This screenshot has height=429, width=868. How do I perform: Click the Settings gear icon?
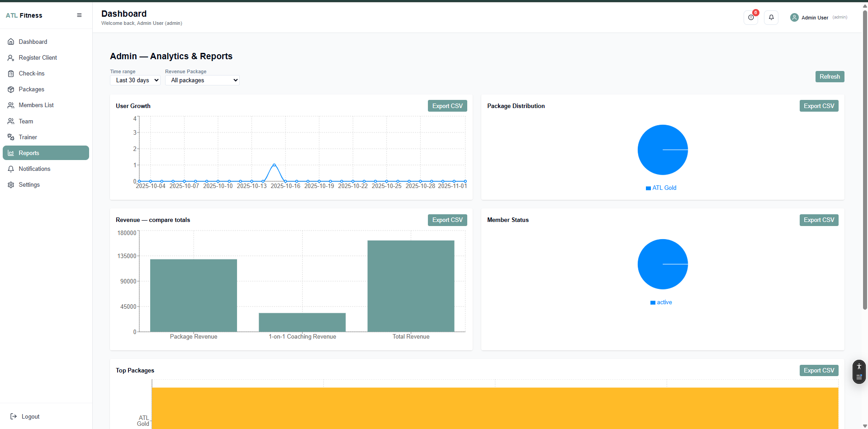(x=11, y=185)
